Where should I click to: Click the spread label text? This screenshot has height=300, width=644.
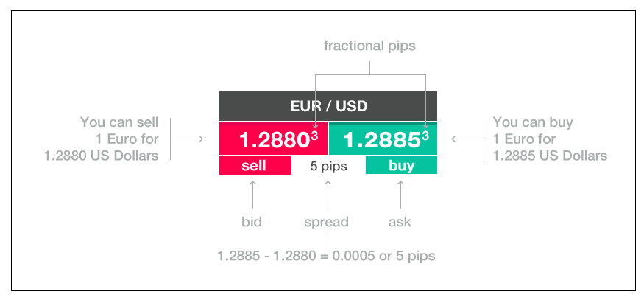(326, 222)
